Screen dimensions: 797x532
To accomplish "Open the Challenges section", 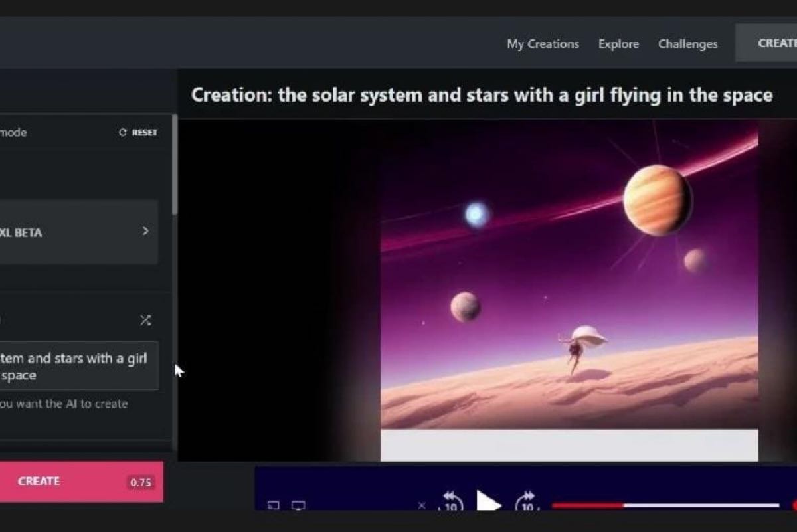I will click(x=687, y=44).
